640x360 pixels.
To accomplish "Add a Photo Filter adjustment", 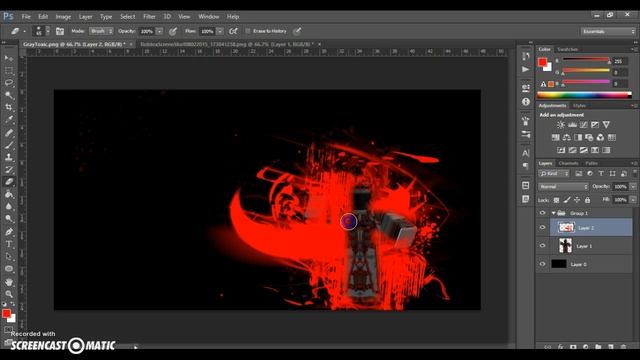I will [589, 138].
